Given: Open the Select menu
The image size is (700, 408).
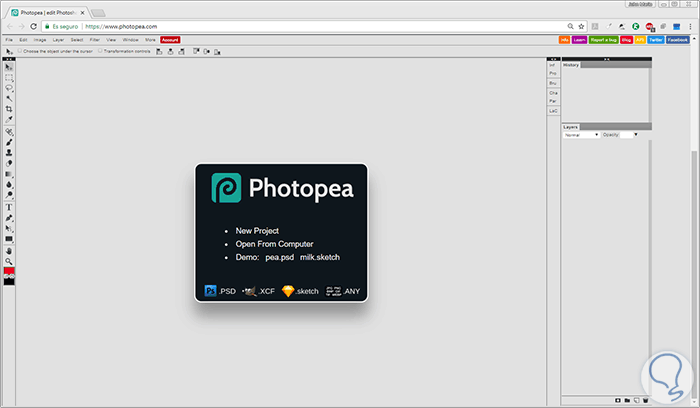Looking at the screenshot, I should (x=77, y=40).
